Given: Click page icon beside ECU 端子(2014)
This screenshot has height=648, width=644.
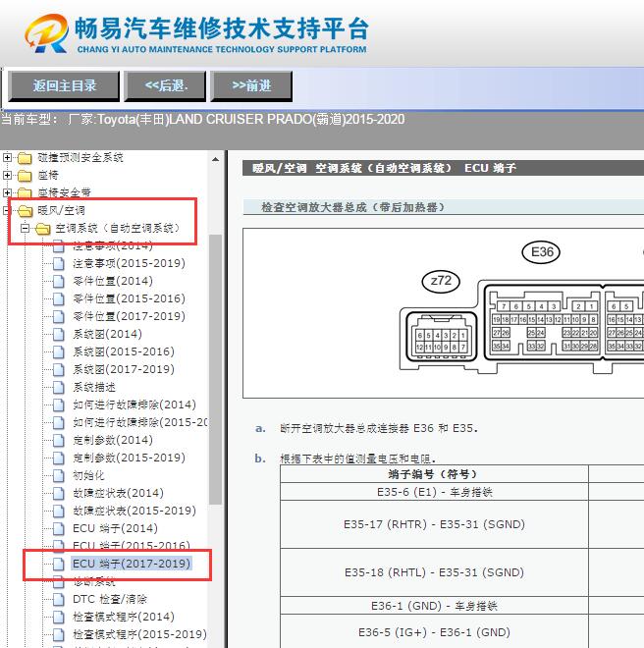Looking at the screenshot, I should click(59, 528).
